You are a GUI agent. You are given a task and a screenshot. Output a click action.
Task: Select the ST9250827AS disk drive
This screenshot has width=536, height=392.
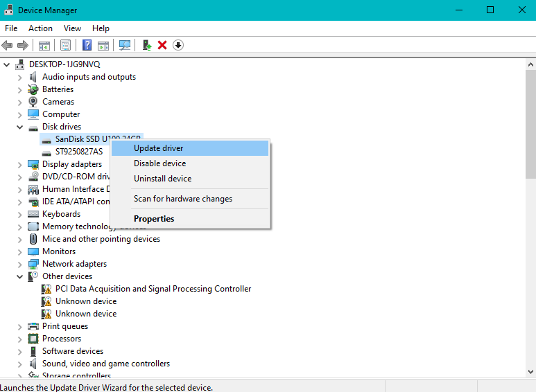point(78,152)
